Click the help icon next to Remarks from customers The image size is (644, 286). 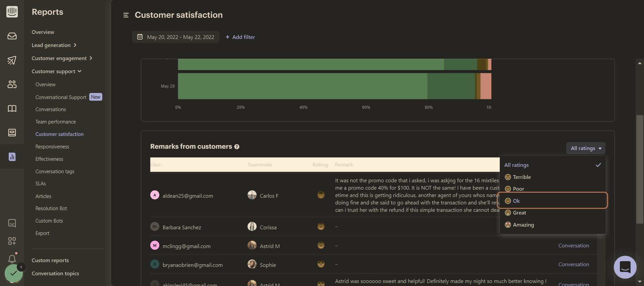click(x=237, y=147)
